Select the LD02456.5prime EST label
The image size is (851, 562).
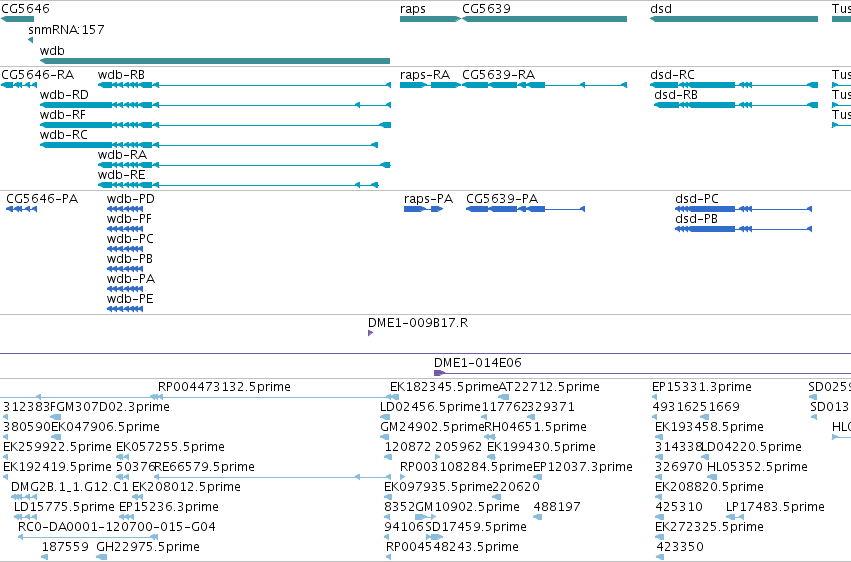(430, 407)
